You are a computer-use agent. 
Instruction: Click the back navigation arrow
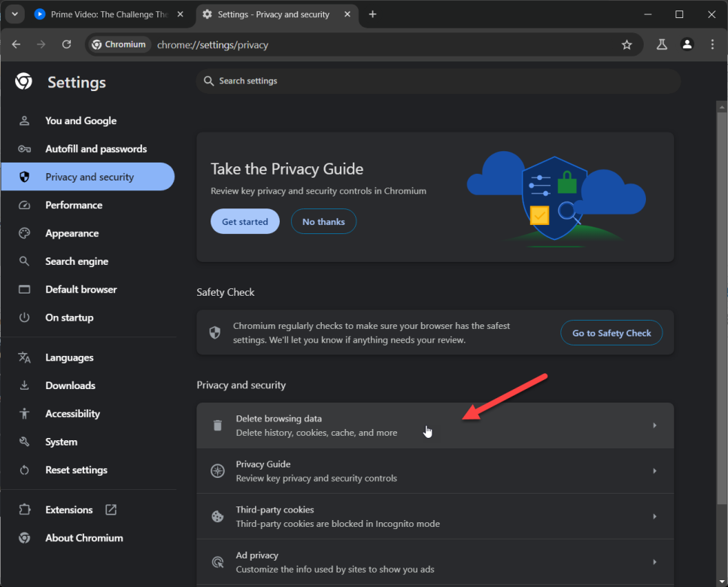pos(17,44)
